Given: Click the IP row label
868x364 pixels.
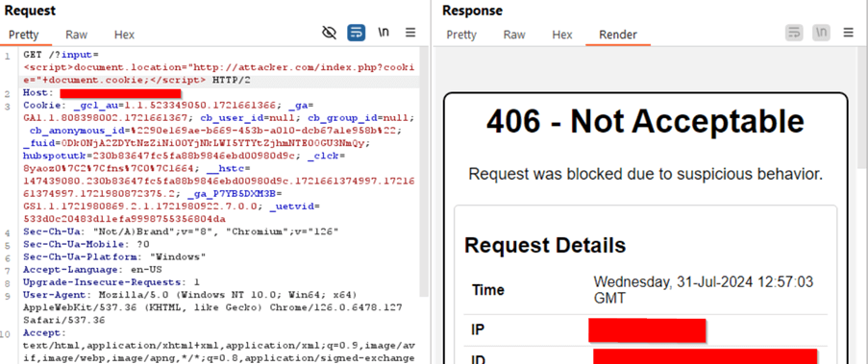Looking at the screenshot, I should pyautogui.click(x=478, y=330).
